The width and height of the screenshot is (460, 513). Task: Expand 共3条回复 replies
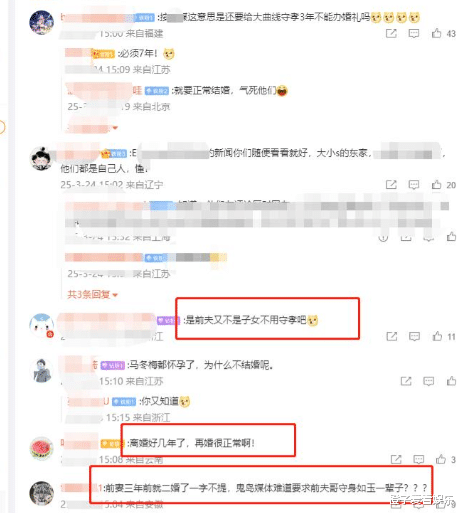pos(92,294)
